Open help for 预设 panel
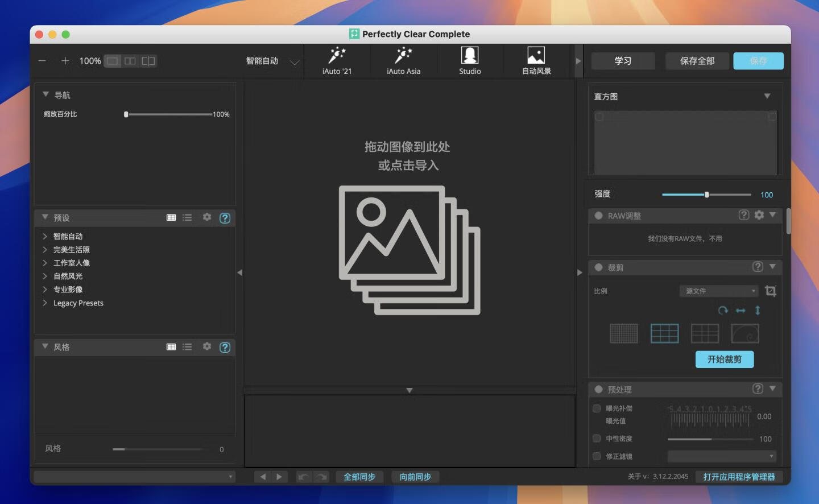The image size is (819, 504). [225, 218]
